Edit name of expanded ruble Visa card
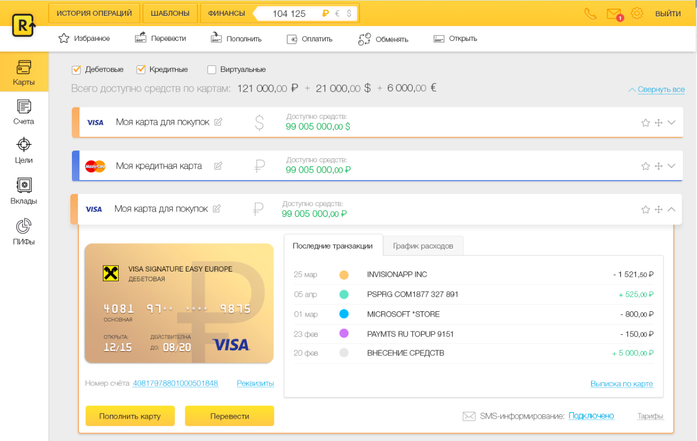The width and height of the screenshot is (697, 441). [216, 208]
